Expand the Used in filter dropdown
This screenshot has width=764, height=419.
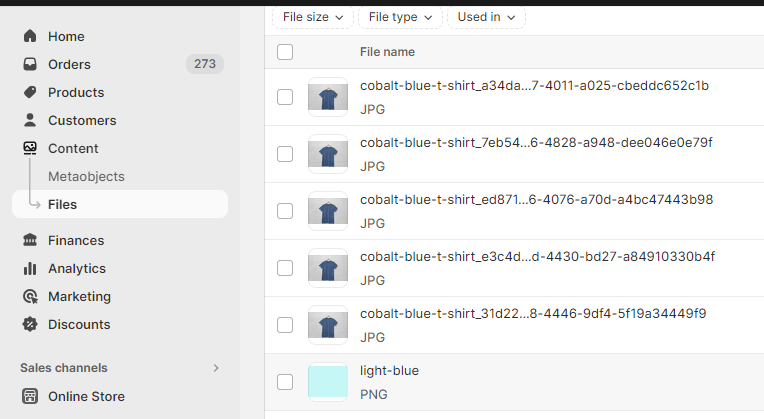point(486,17)
